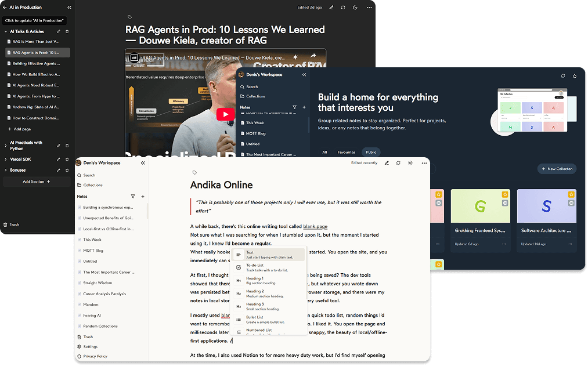Open three-dot menu in Andika Online window
588x366 pixels.
(x=424, y=164)
